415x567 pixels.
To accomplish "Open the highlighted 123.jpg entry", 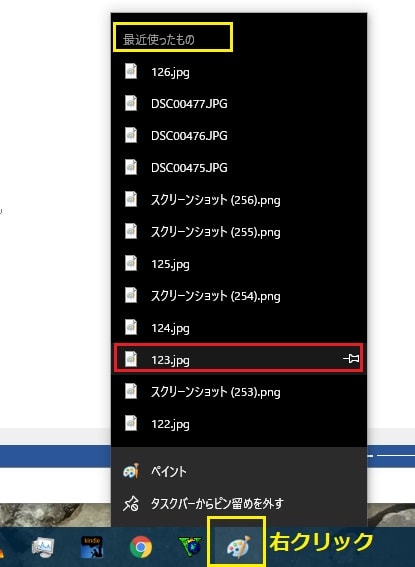I will 239,359.
